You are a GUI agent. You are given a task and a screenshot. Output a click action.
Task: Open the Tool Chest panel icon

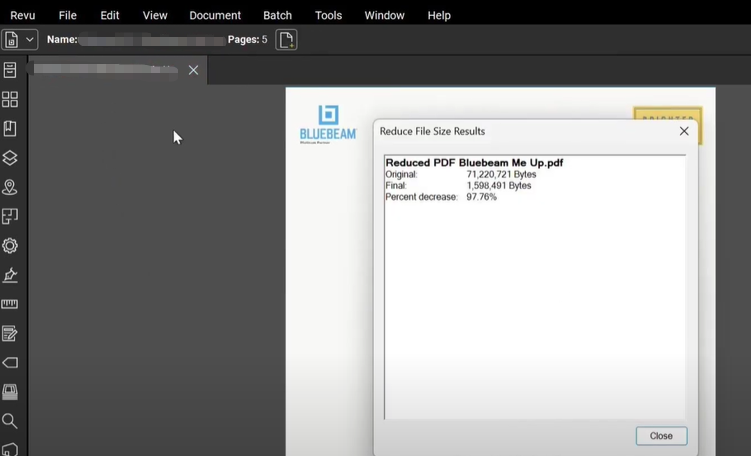10,392
